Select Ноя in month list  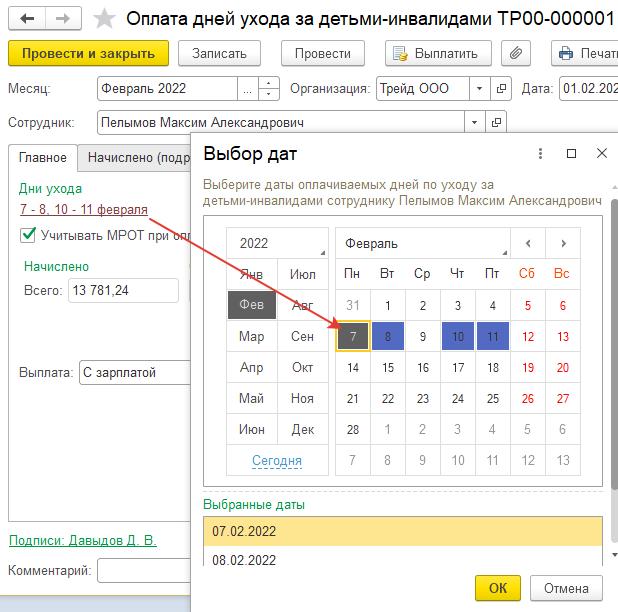303,398
